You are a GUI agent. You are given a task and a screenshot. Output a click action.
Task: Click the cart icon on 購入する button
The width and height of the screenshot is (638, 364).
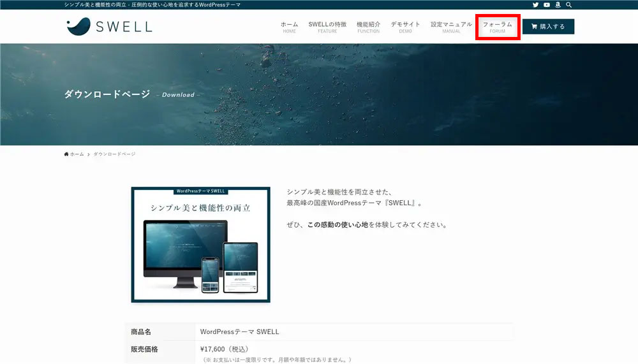point(534,27)
